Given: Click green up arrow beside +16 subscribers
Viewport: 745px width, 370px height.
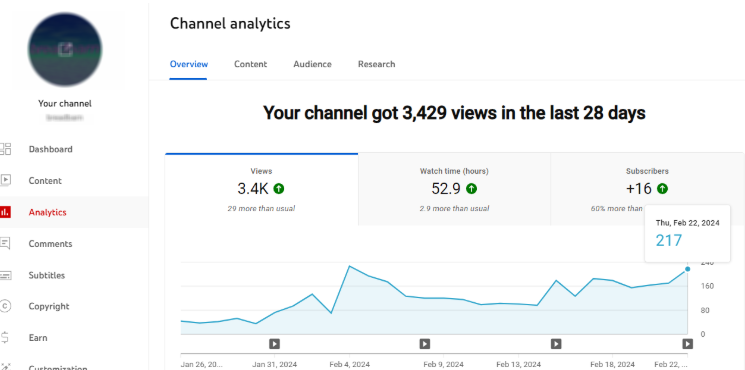Looking at the screenshot, I should click(x=662, y=189).
